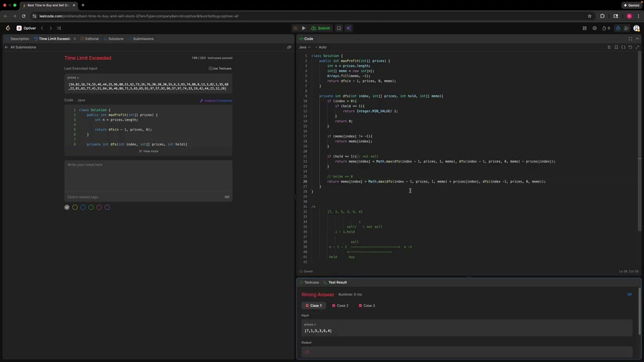Screen dimensions: 644x362
Task: Click the gray default note color swatch
Action: pos(67,207)
